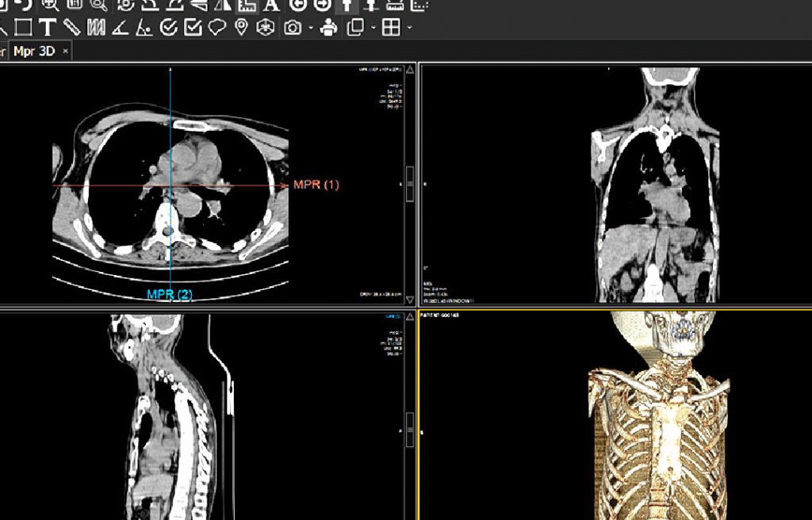812x520 pixels.
Task: Click the capital A annotation icon
Action: point(271,5)
